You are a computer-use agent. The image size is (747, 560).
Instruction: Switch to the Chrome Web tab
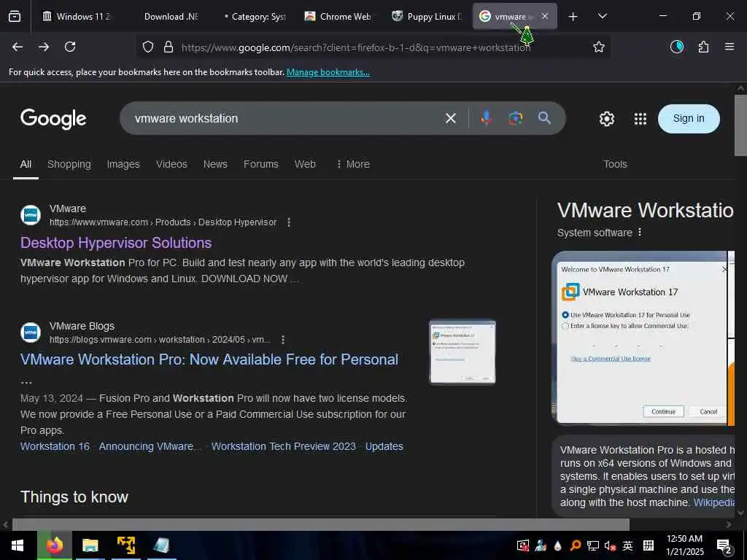click(x=339, y=17)
